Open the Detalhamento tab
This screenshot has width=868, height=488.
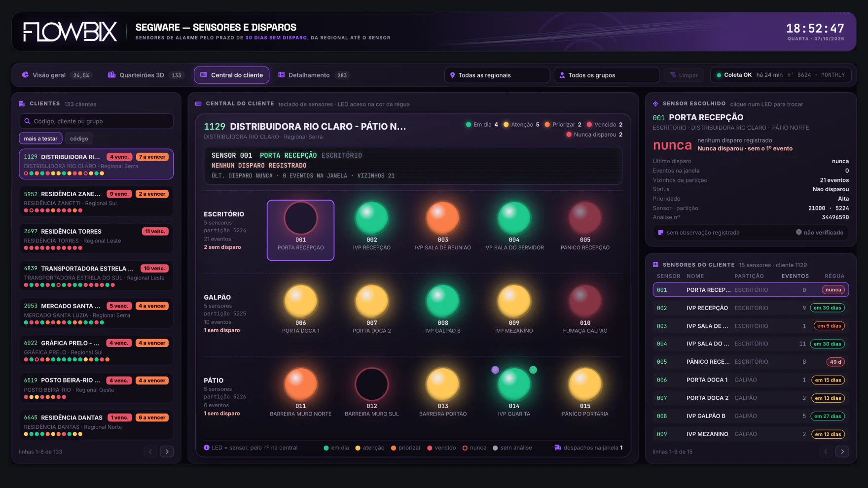[x=313, y=75]
